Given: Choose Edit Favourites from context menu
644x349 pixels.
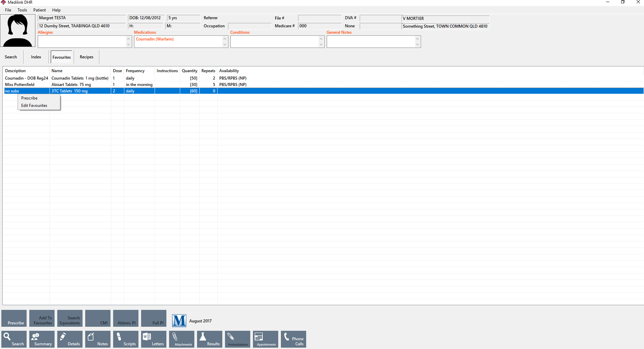Looking at the screenshot, I should click(39, 106).
